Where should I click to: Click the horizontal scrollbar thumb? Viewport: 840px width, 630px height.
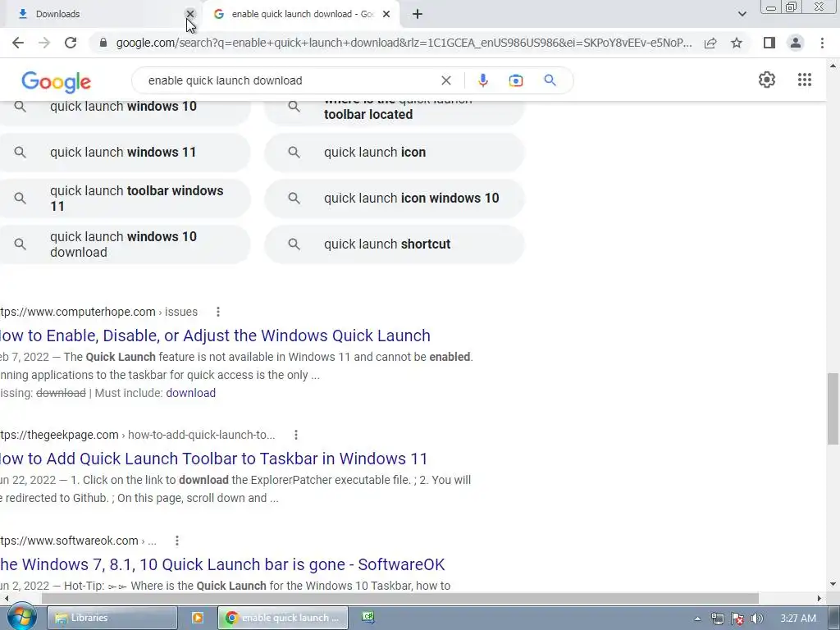point(399,598)
